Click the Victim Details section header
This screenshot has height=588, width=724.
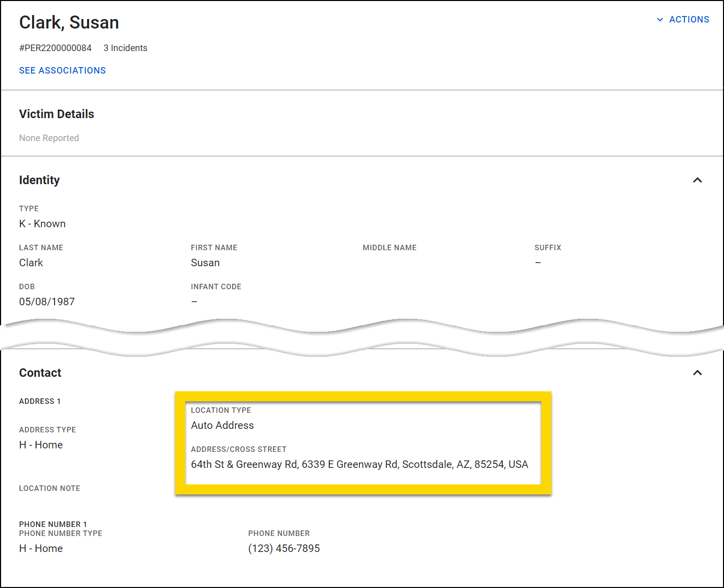pyautogui.click(x=57, y=114)
